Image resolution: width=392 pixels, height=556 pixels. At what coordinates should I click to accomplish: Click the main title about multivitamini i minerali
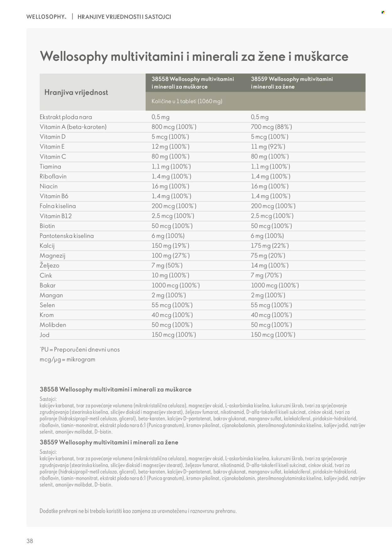coord(194,56)
